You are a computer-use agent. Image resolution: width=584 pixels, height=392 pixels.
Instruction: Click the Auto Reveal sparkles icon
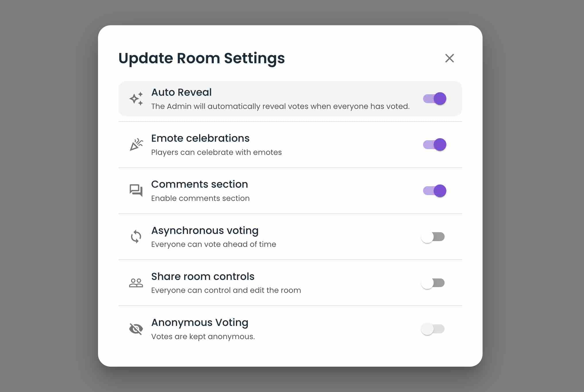136,99
